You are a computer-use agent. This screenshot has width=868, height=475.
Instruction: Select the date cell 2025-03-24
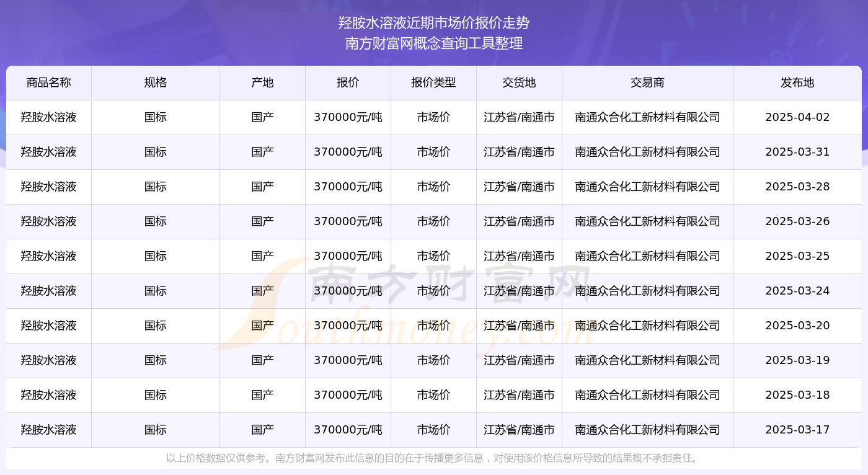coord(797,291)
